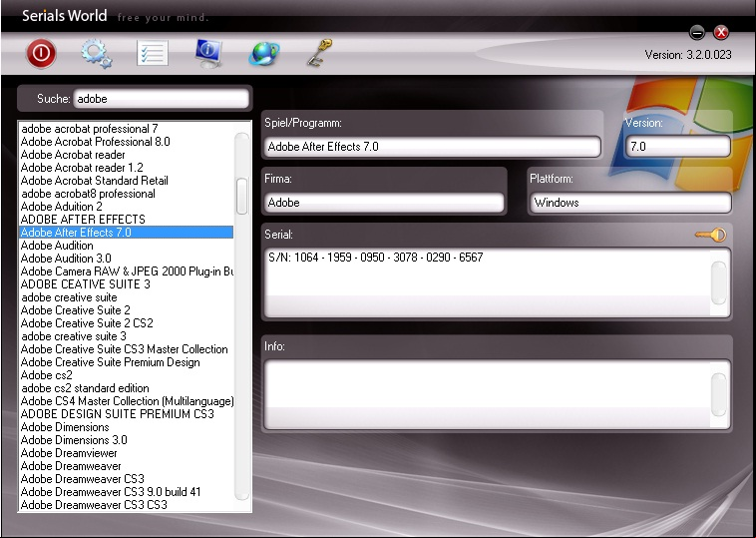Click inside the empty Info text box
Image resolution: width=756 pixels, height=538 pixels.
(x=488, y=394)
